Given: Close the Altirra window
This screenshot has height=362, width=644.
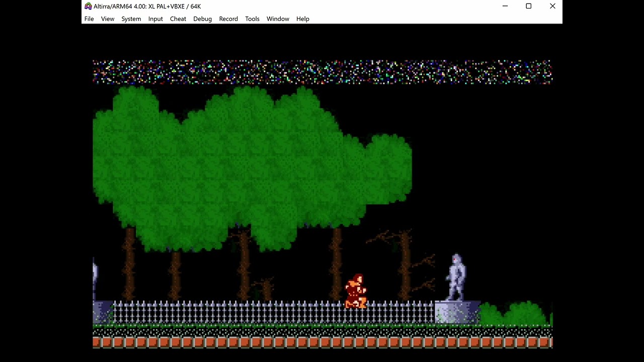Looking at the screenshot, I should (552, 6).
